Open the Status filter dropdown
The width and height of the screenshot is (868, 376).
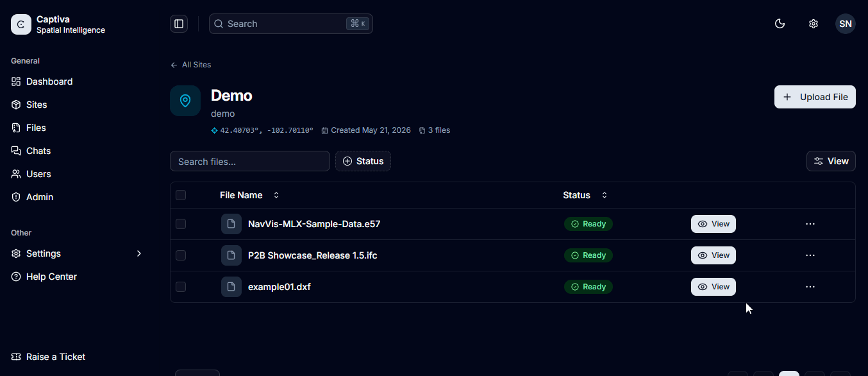point(363,161)
